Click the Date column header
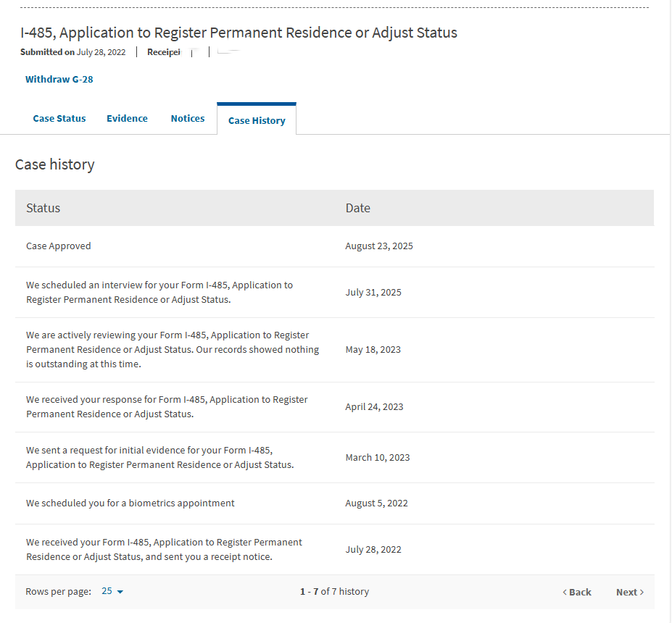This screenshot has height=623, width=672. coord(358,208)
